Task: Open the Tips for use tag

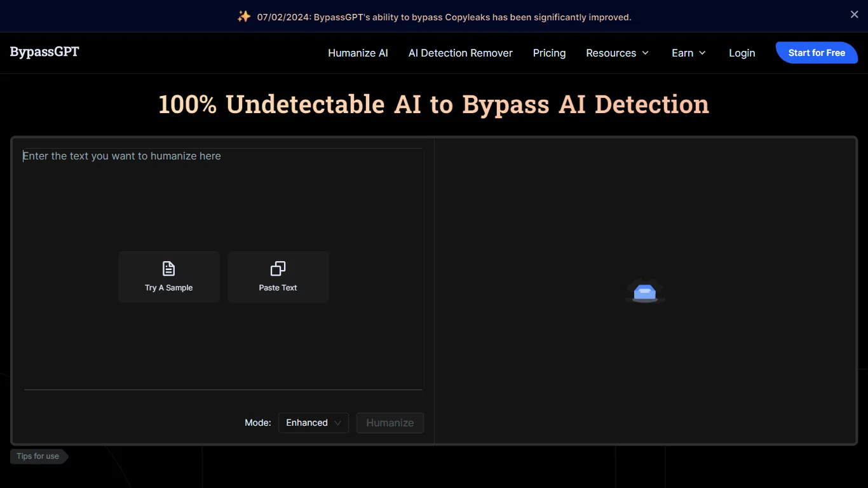Action: (39, 456)
